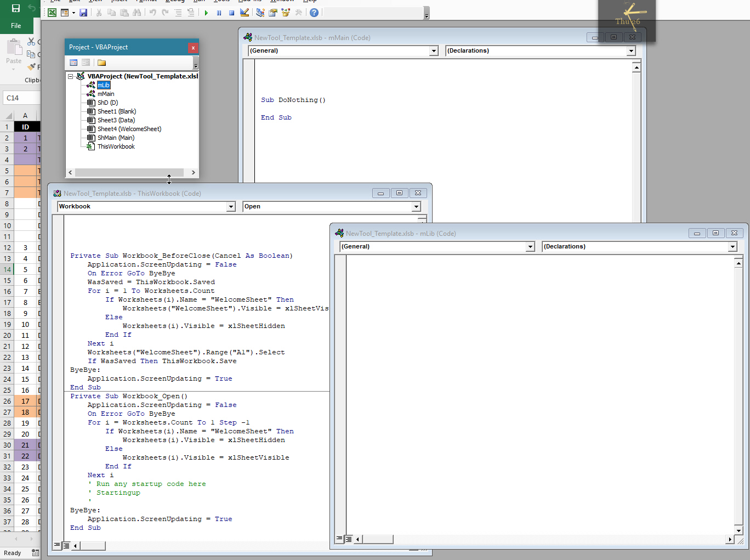Enable Full Module View in mLib window
Viewport: 750px width, 560px height.
(348, 539)
